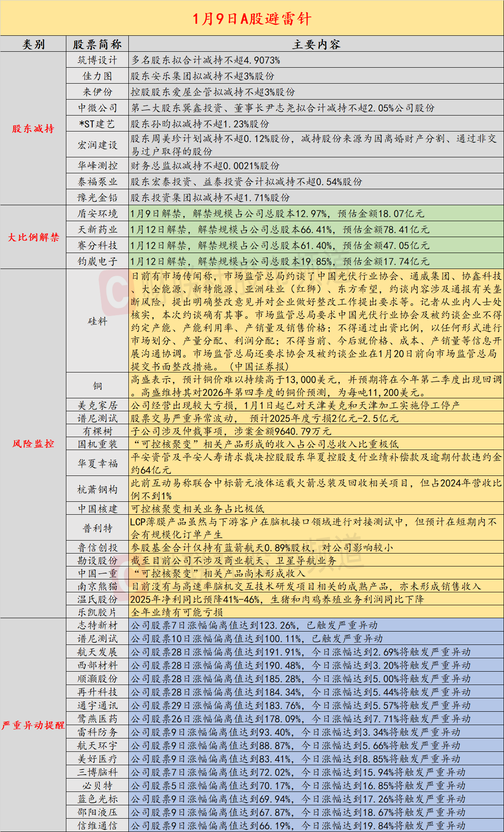
Task: Select the "股东减持" category cell
Action: (x=33, y=128)
